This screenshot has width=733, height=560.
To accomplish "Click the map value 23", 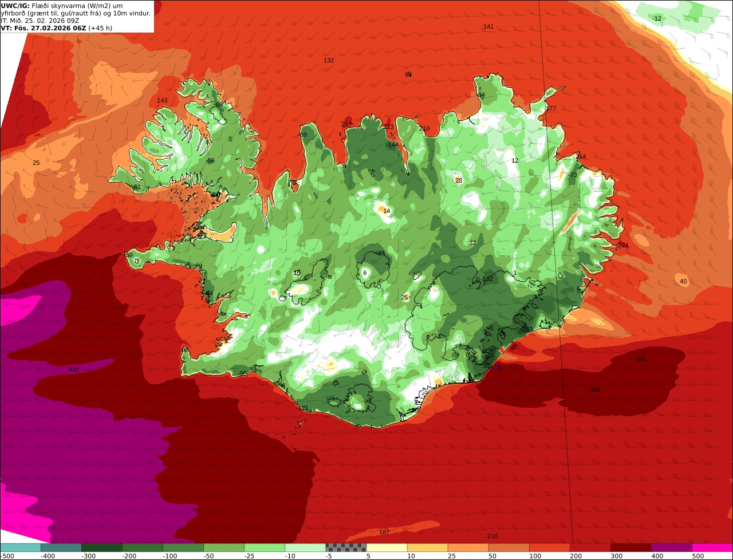I will tap(459, 180).
